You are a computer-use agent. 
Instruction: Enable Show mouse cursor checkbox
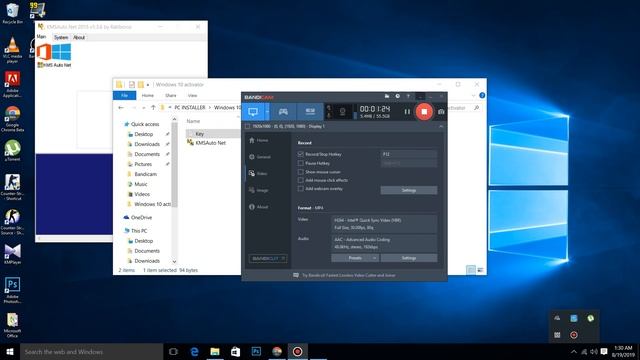[x=301, y=172]
